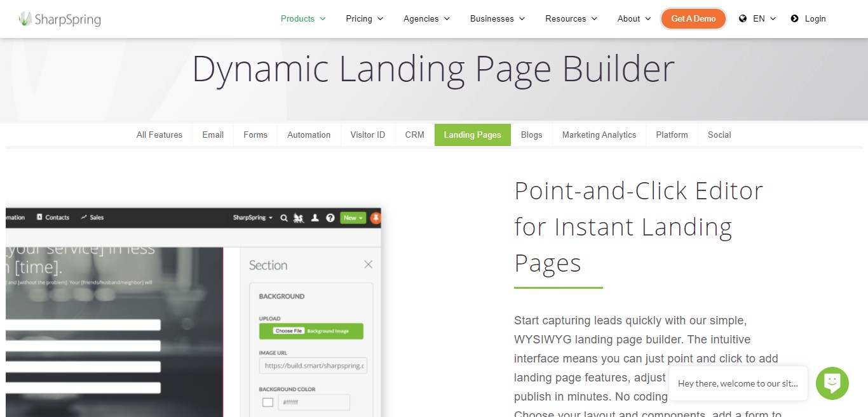The height and width of the screenshot is (417, 868).
Task: Click the first white form field in preview
Action: [x=83, y=325]
